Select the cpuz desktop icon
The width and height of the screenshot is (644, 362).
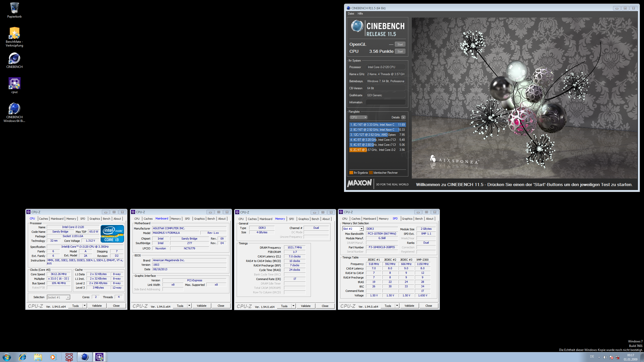[14, 85]
